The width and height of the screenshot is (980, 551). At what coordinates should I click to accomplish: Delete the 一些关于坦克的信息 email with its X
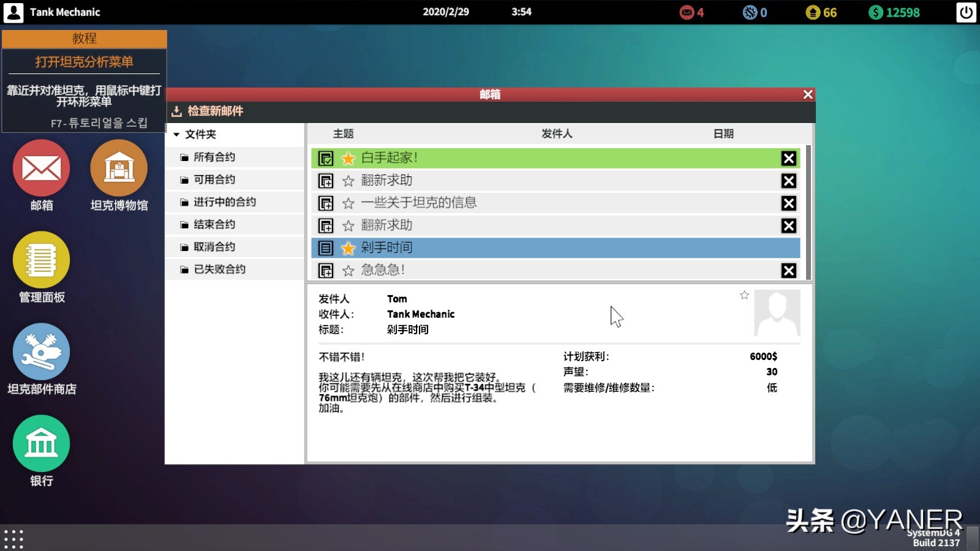pos(789,203)
